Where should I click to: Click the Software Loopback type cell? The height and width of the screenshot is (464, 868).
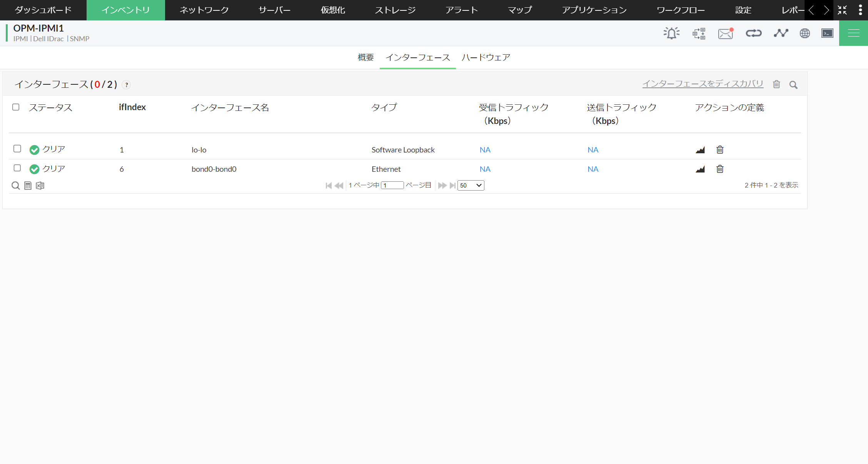point(403,150)
